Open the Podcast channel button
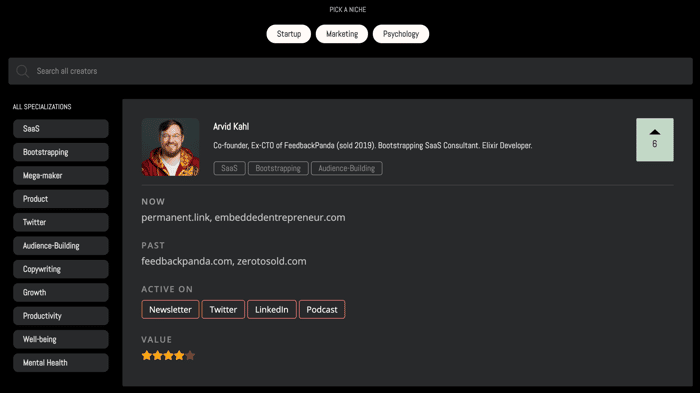Viewport: 700px width, 393px height. tap(322, 309)
